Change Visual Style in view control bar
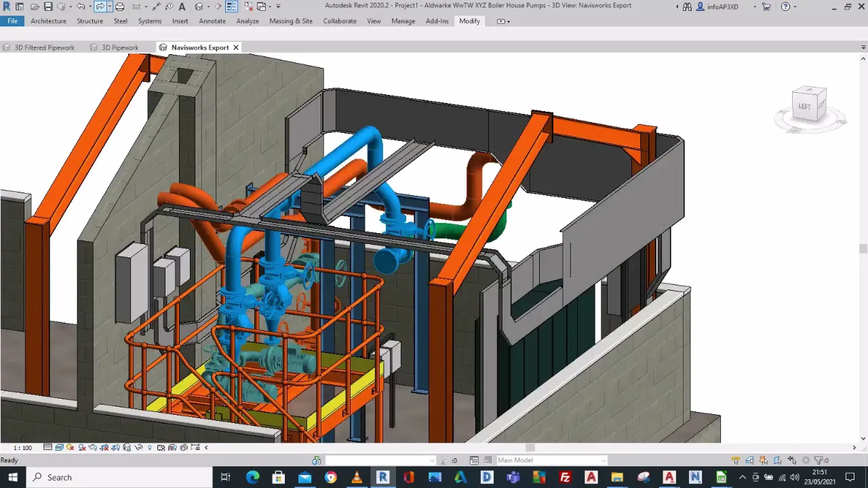The height and width of the screenshot is (488, 868). click(x=59, y=447)
